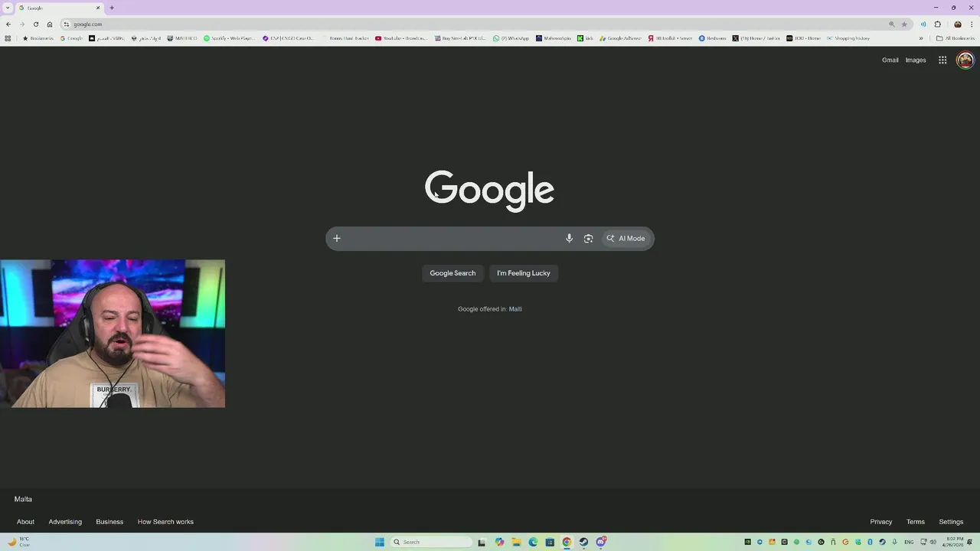This screenshot has width=980, height=551.
Task: Open Task View from the taskbar
Action: click(482, 542)
